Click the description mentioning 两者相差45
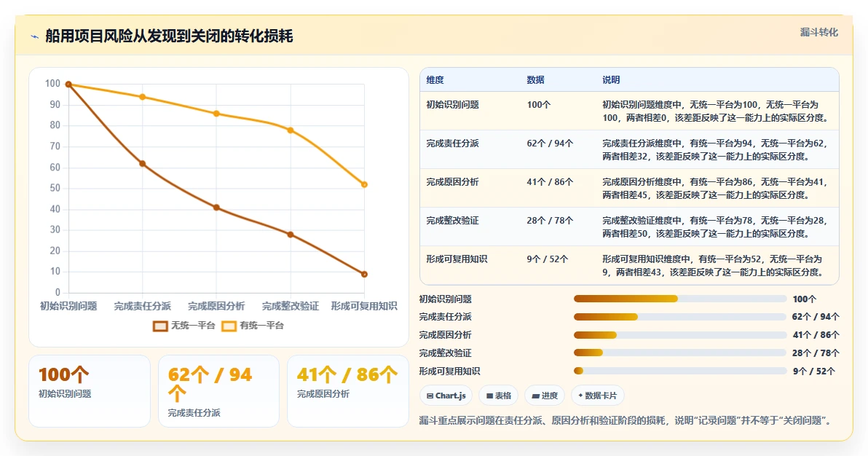868x456 pixels. pyautogui.click(x=716, y=189)
